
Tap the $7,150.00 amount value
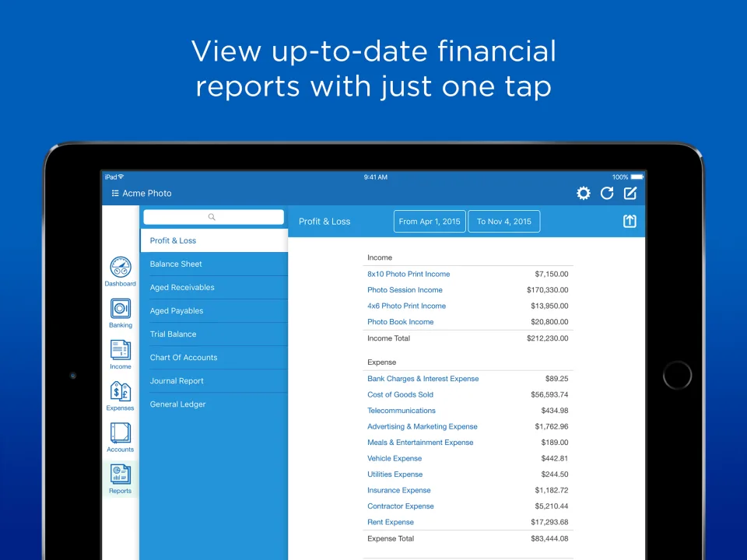551,274
